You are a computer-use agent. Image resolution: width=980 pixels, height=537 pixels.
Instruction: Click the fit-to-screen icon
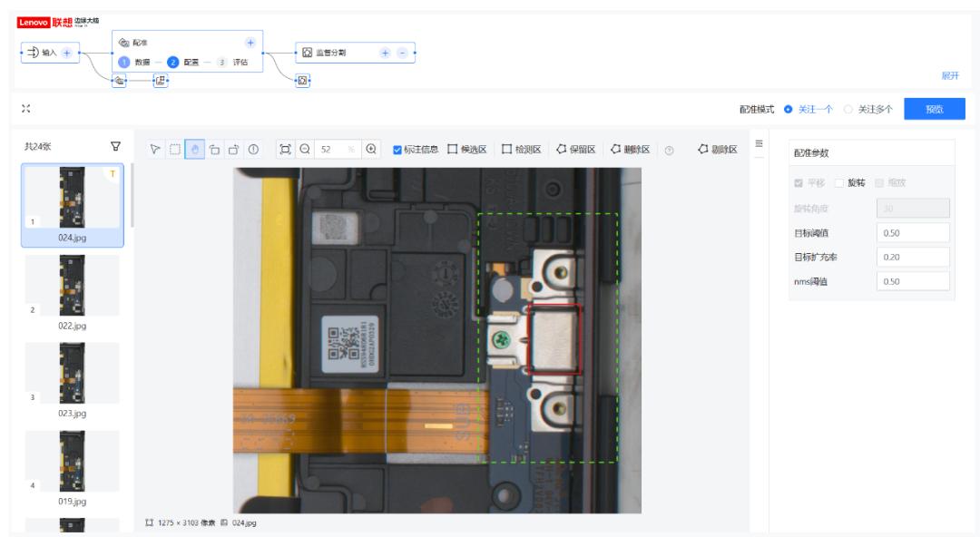285,150
